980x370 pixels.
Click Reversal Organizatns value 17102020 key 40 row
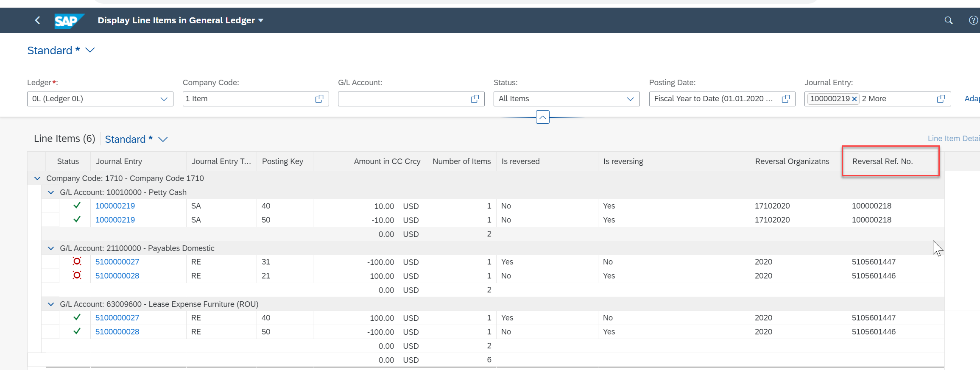coord(772,206)
